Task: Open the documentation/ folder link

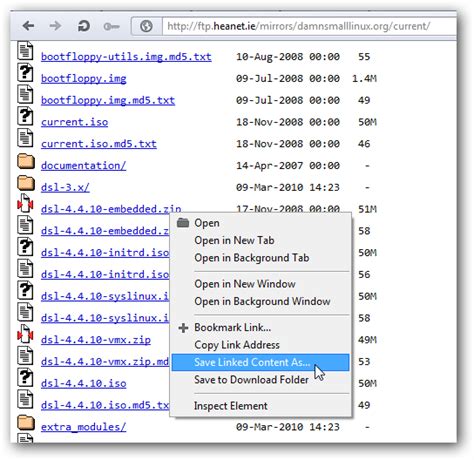Action: tap(84, 166)
